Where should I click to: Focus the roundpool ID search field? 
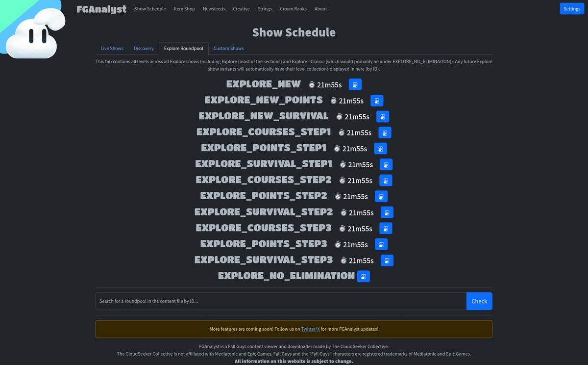(x=281, y=301)
